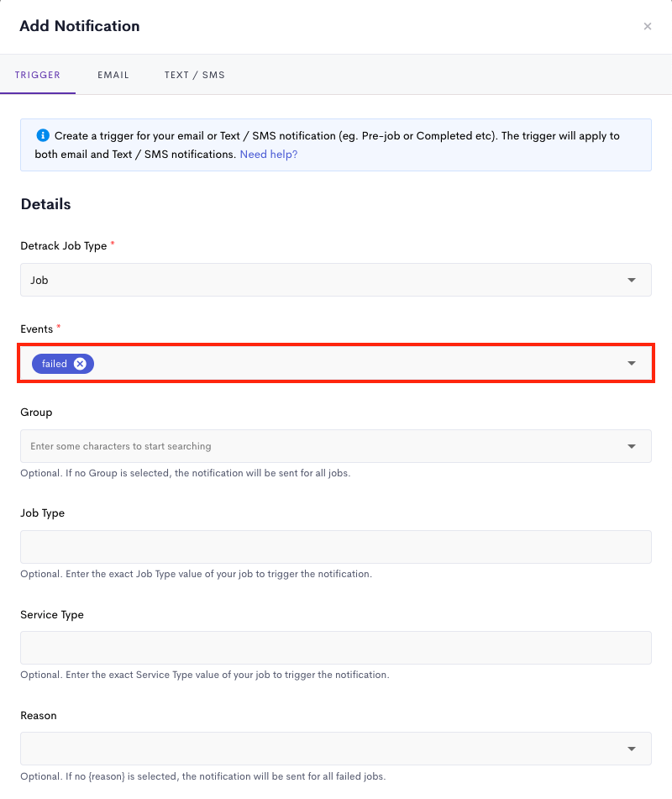This screenshot has height=799, width=672.
Task: Expand the Events dropdown arrow
Action: pos(632,363)
